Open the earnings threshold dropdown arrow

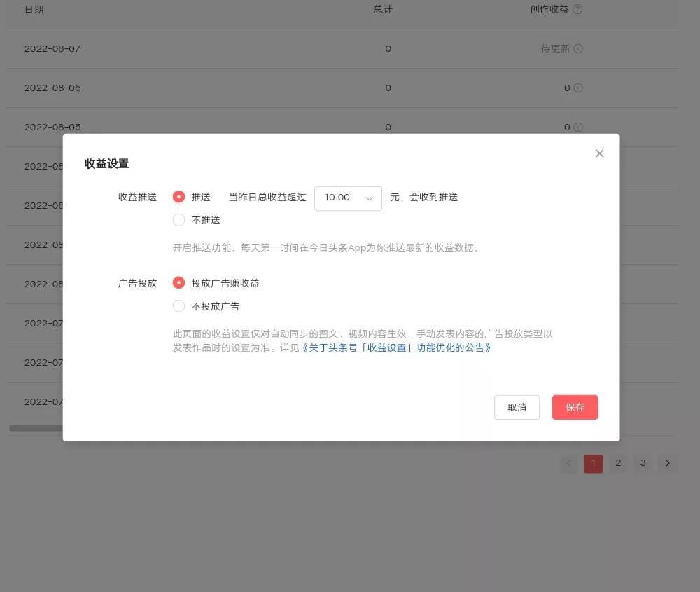pyautogui.click(x=371, y=198)
